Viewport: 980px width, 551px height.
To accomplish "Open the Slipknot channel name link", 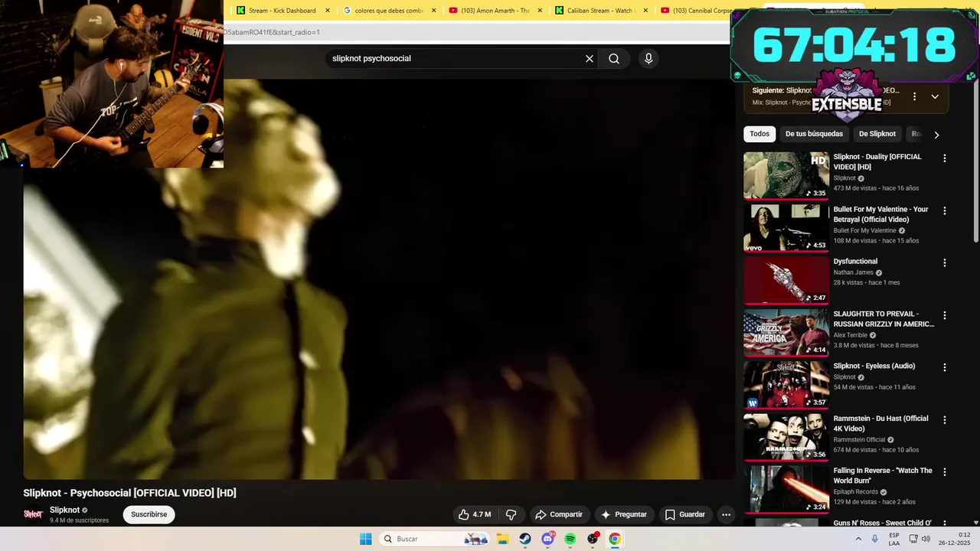I will pos(64,510).
